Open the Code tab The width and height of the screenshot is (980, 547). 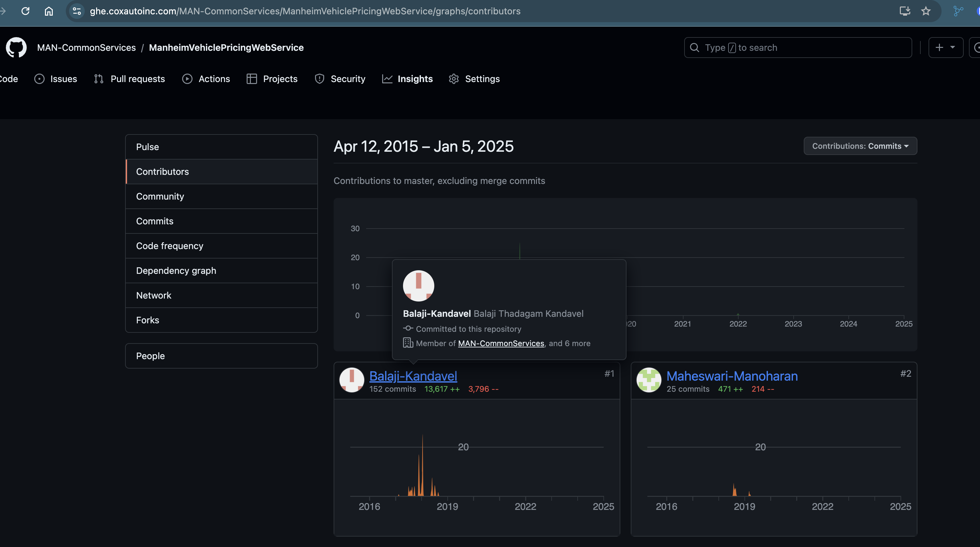(8, 79)
